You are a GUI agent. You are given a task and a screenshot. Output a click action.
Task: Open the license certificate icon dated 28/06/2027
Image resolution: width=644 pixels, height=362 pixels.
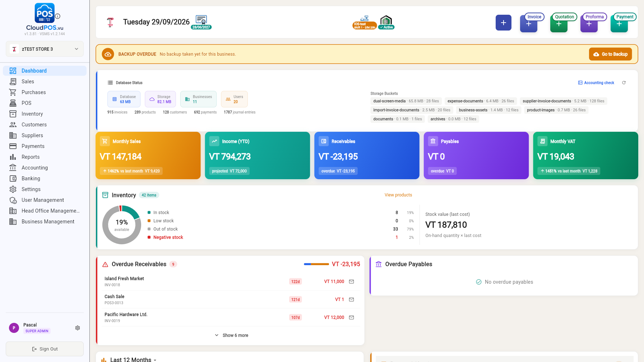pyautogui.click(x=201, y=22)
